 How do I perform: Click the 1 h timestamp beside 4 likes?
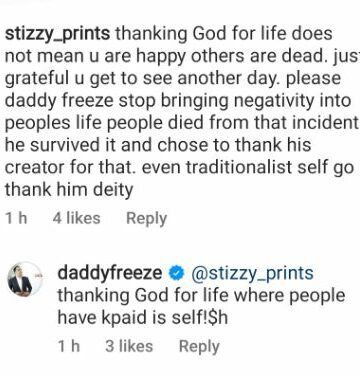[16, 218]
